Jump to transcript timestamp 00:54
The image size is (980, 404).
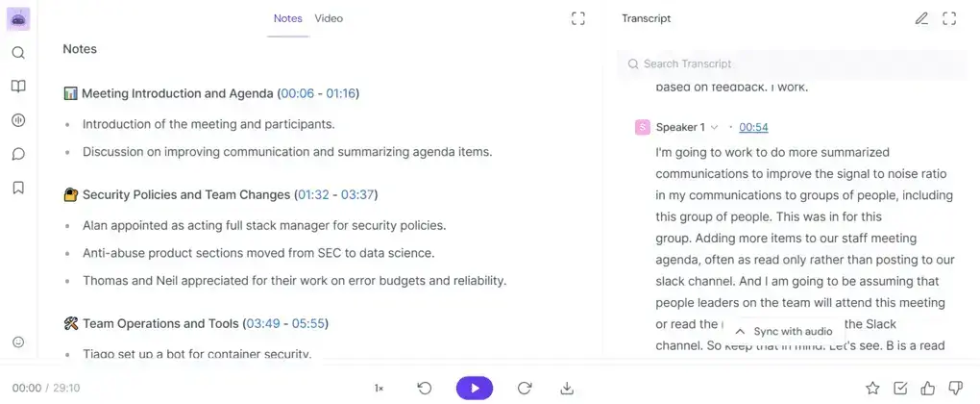click(753, 128)
